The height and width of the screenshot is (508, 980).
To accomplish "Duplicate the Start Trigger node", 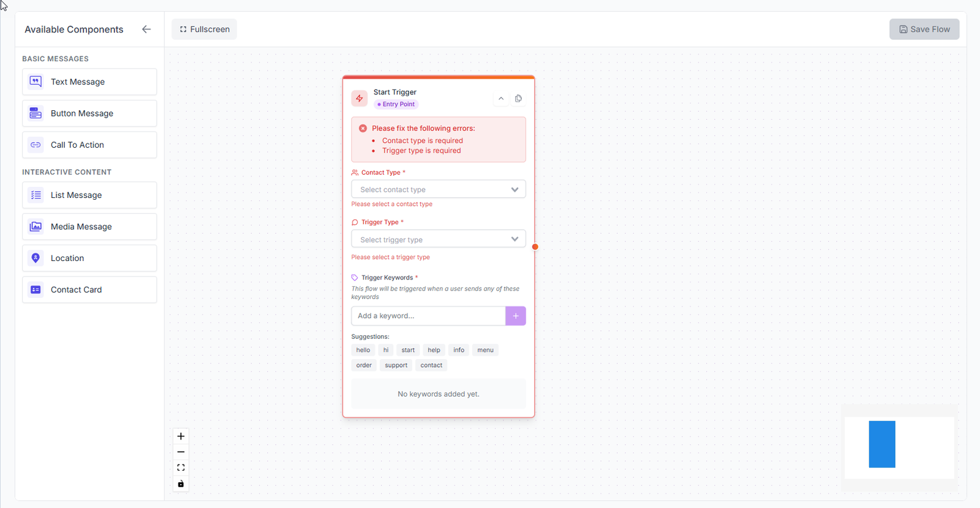I will (518, 99).
